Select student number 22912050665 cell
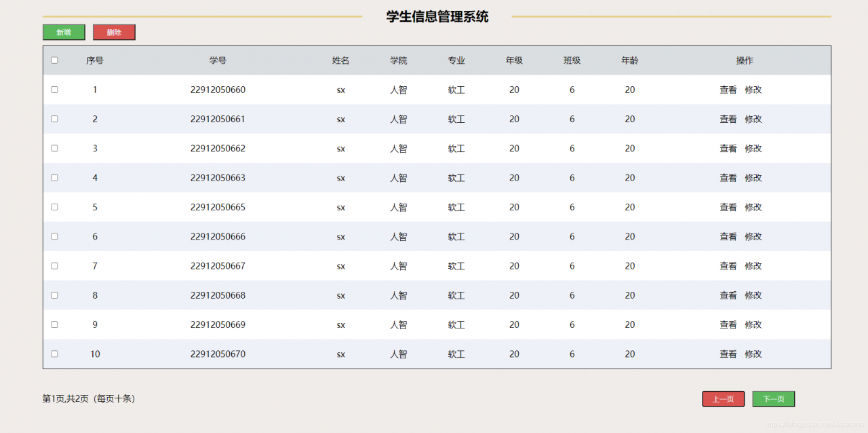The height and width of the screenshot is (433, 868). (x=218, y=207)
